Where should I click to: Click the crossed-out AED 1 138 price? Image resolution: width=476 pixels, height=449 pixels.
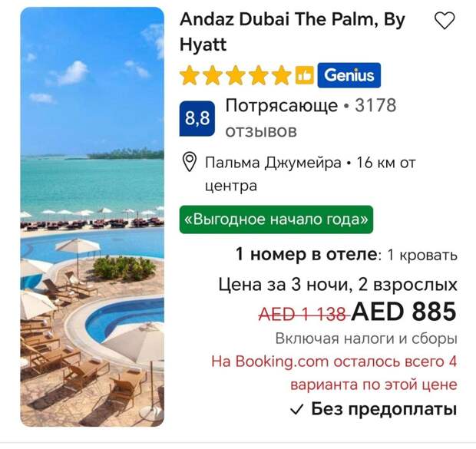[x=303, y=314]
